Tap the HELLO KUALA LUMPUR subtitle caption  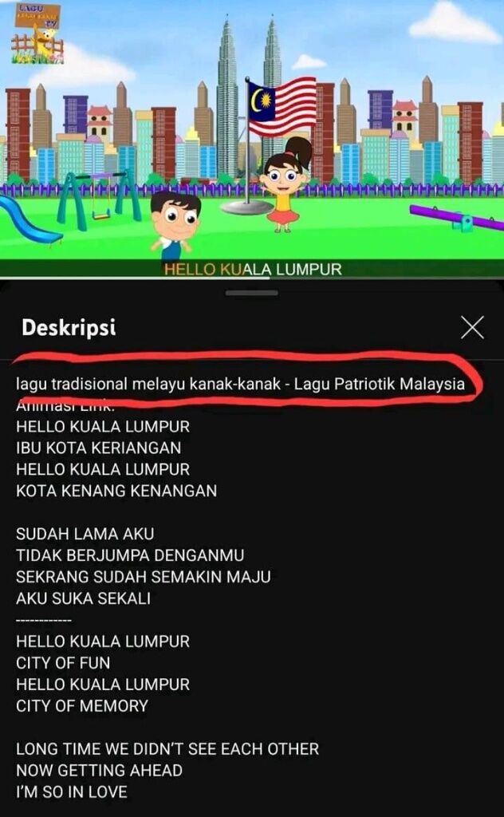pyautogui.click(x=253, y=269)
